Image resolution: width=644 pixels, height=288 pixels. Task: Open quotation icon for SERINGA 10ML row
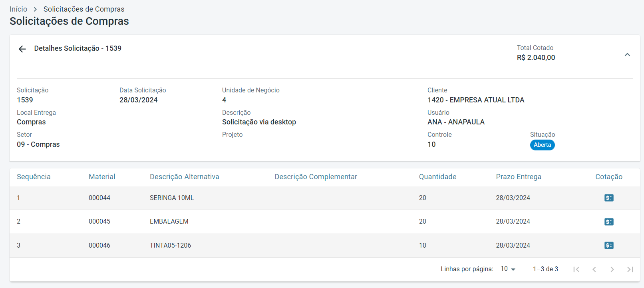[609, 198]
